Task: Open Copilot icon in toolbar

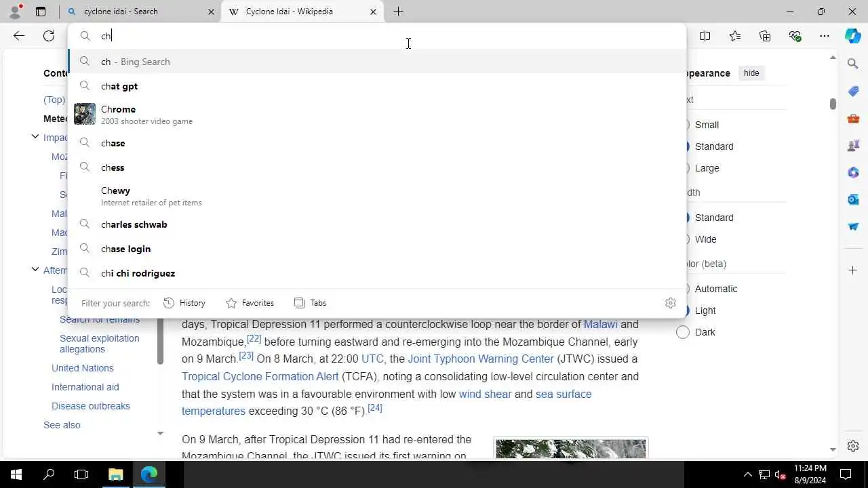Action: 853,36
